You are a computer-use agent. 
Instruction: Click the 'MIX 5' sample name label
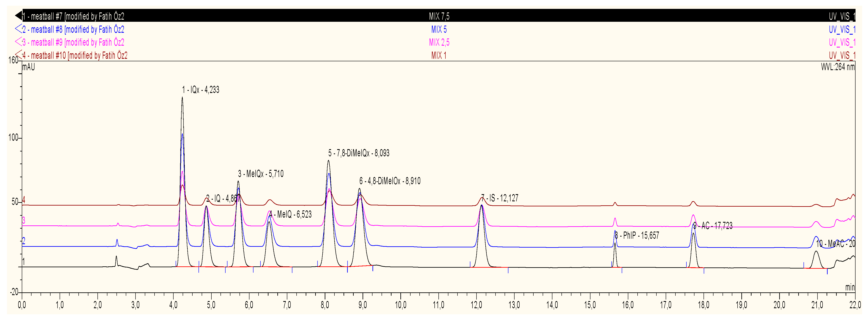click(439, 30)
